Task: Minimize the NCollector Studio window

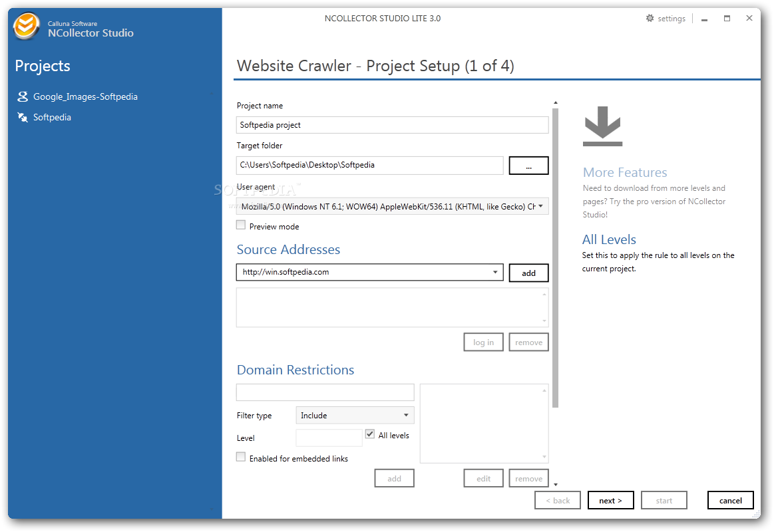Action: (704, 19)
